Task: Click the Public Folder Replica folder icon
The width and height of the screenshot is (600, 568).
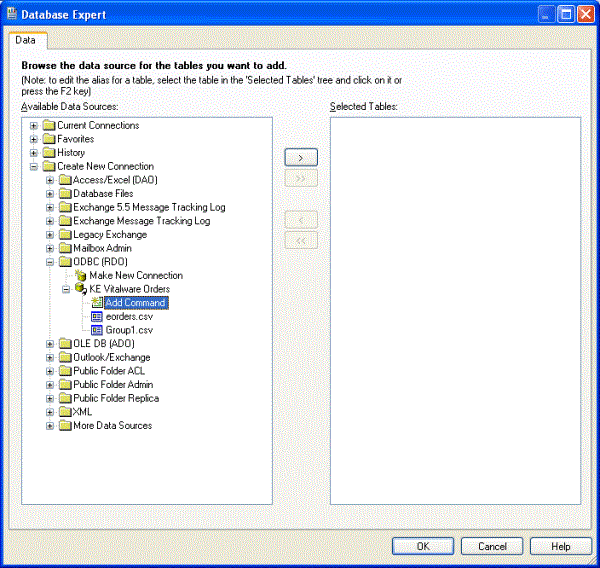Action: 65,398
